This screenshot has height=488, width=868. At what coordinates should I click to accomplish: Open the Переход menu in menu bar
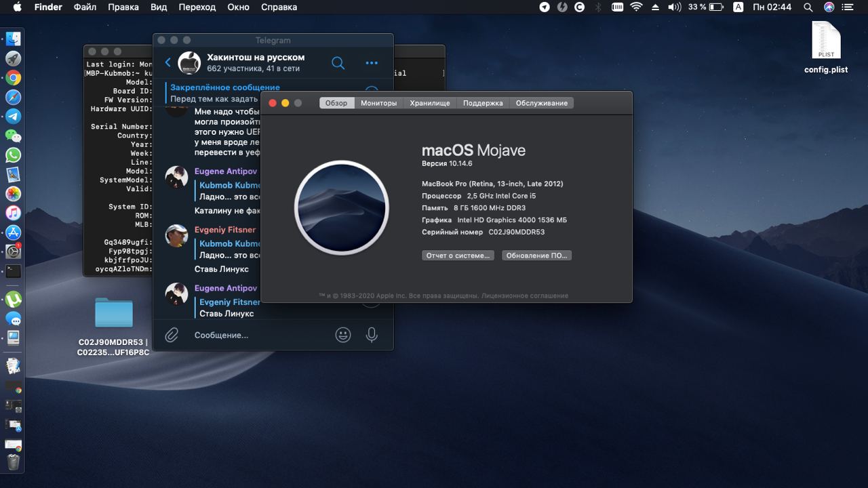[x=197, y=7]
